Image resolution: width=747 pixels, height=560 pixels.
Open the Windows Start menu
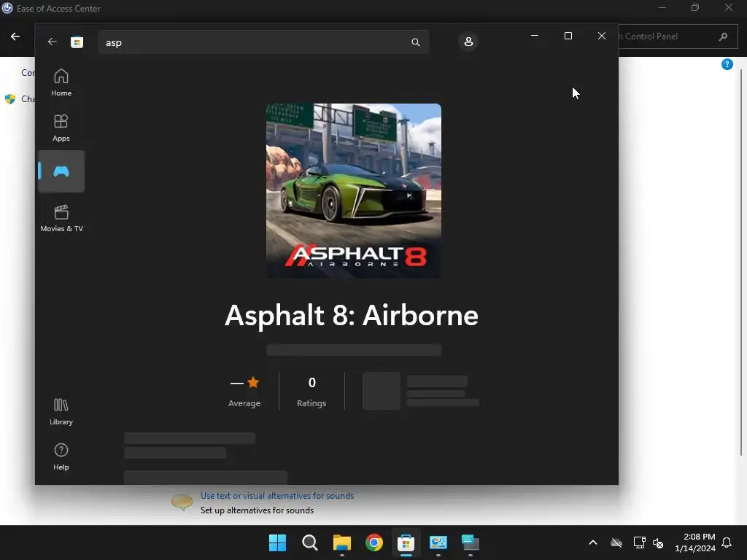point(277,542)
